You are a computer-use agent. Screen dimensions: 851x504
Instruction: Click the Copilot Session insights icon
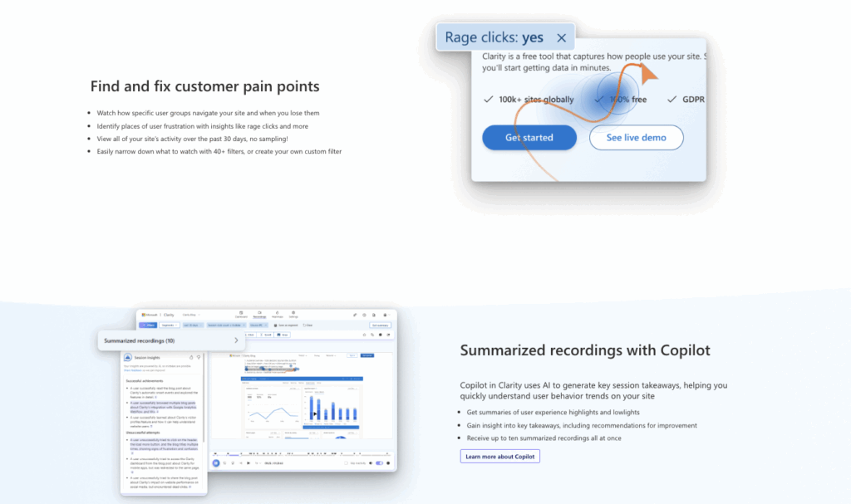[x=128, y=357]
